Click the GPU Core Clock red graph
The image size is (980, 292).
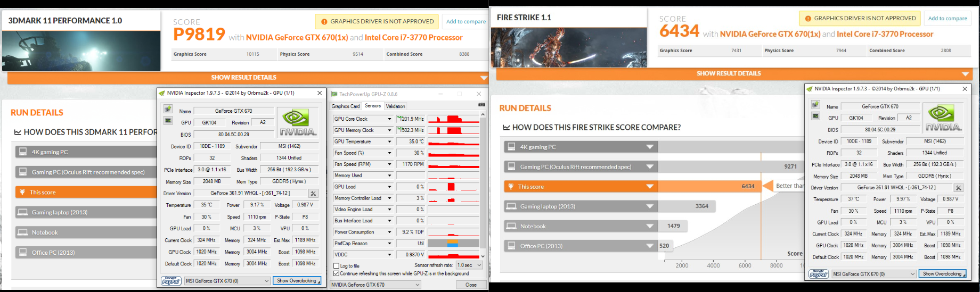(x=453, y=119)
